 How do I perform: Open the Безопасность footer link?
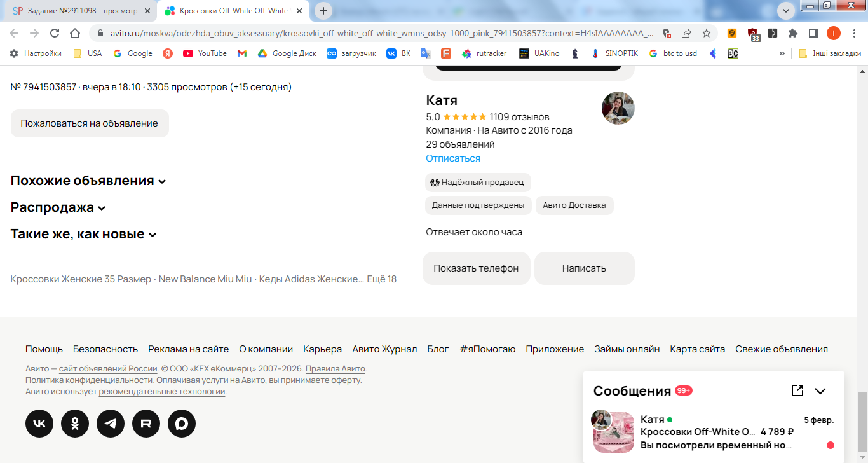105,349
